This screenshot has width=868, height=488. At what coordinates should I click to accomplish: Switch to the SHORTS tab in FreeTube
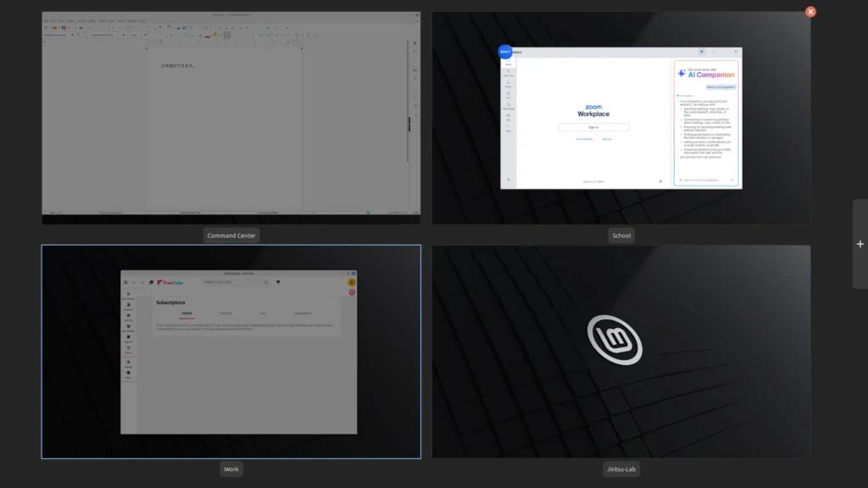coord(225,313)
